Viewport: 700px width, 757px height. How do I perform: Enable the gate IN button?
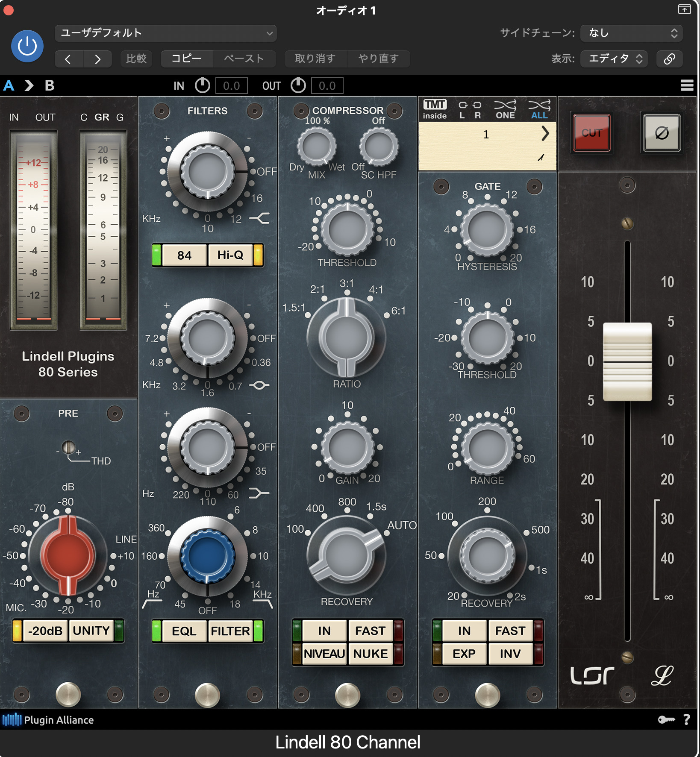click(x=464, y=631)
